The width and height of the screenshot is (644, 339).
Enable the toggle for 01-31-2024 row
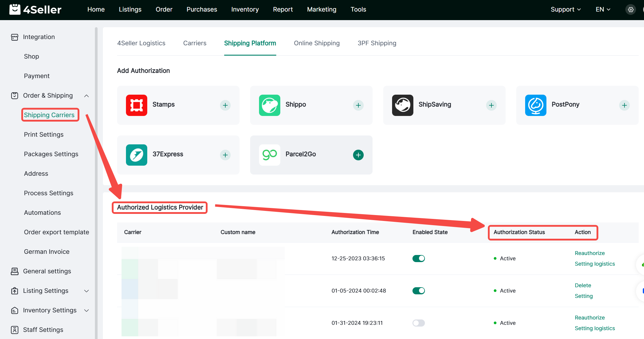(418, 323)
